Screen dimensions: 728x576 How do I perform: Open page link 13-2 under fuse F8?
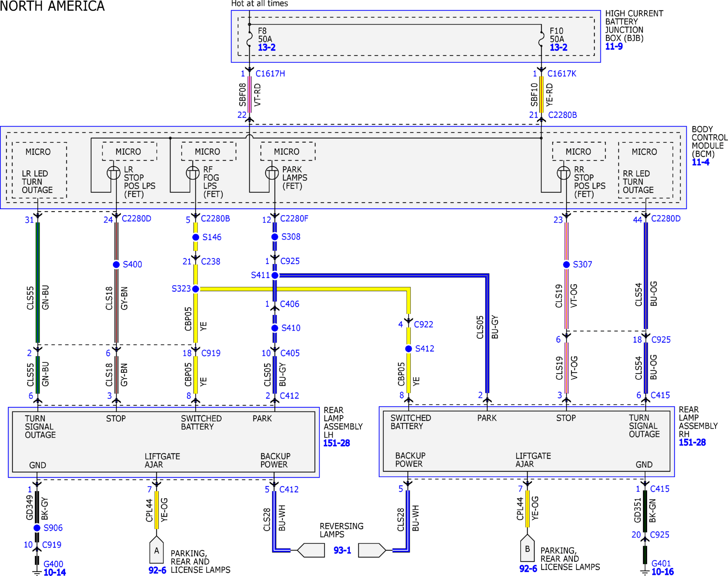pos(267,48)
